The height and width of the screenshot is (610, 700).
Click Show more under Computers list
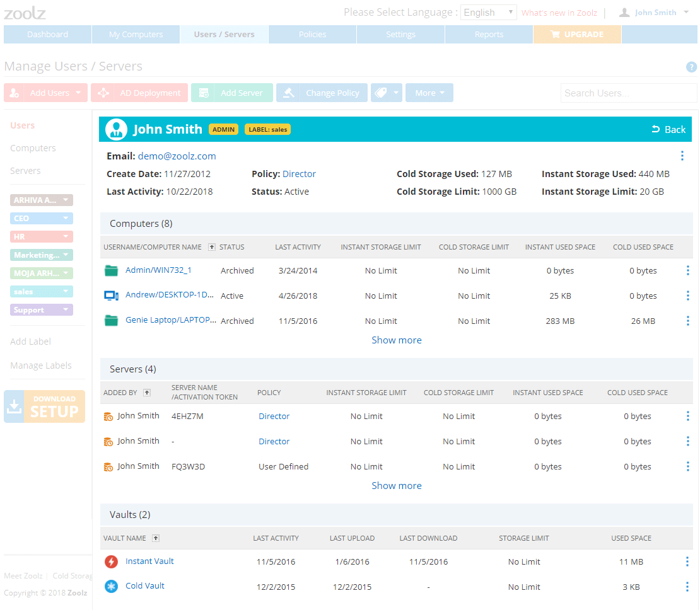click(x=396, y=340)
